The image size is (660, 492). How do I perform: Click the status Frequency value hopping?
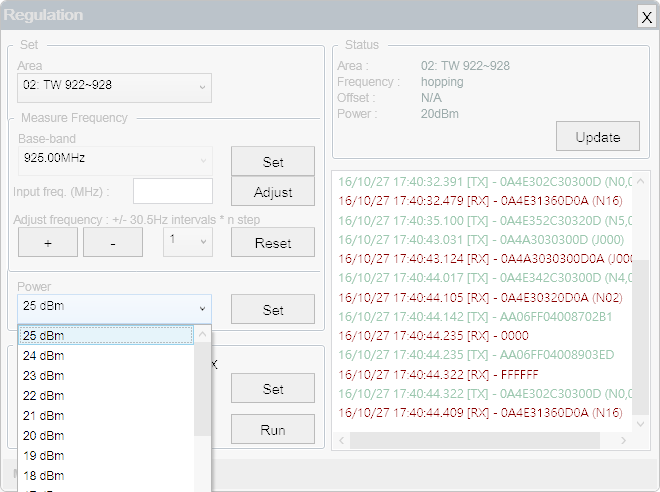(x=442, y=82)
